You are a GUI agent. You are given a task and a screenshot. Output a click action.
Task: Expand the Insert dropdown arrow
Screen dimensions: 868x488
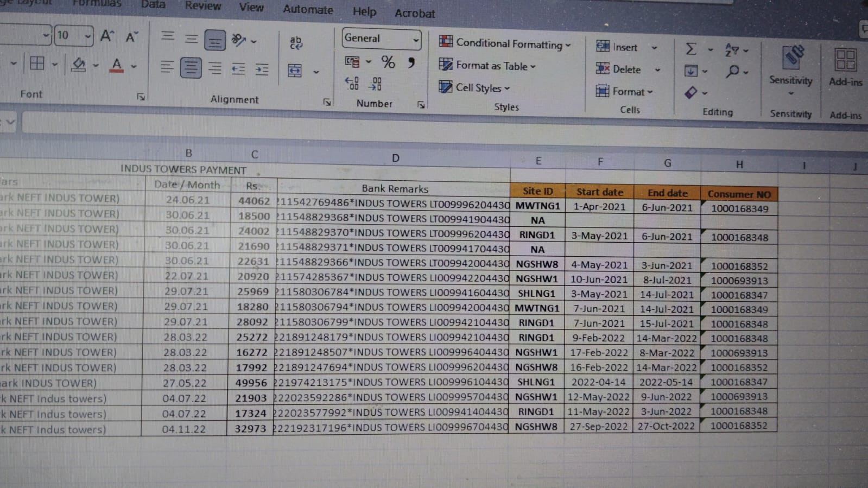[x=655, y=48]
